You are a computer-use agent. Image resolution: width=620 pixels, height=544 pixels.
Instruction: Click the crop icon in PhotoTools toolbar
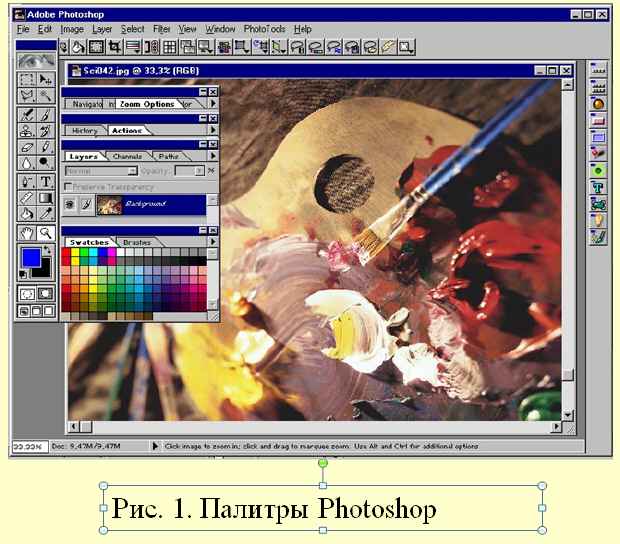[x=115, y=47]
